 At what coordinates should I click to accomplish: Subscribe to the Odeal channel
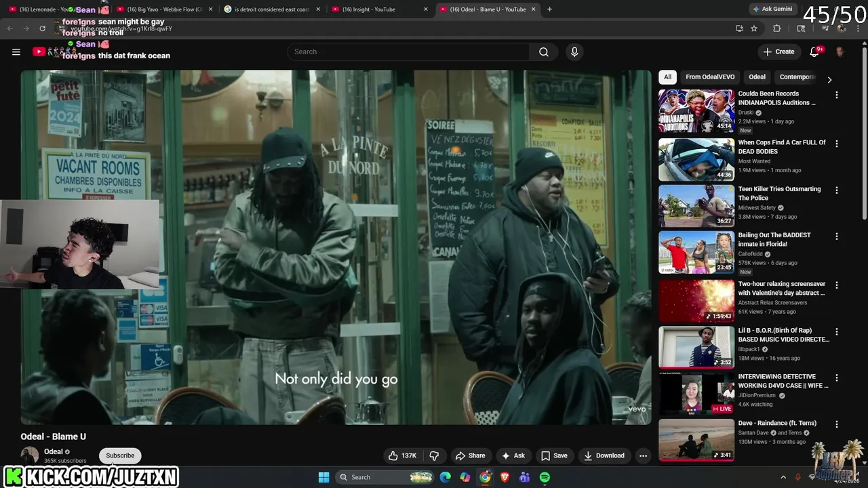(x=120, y=455)
